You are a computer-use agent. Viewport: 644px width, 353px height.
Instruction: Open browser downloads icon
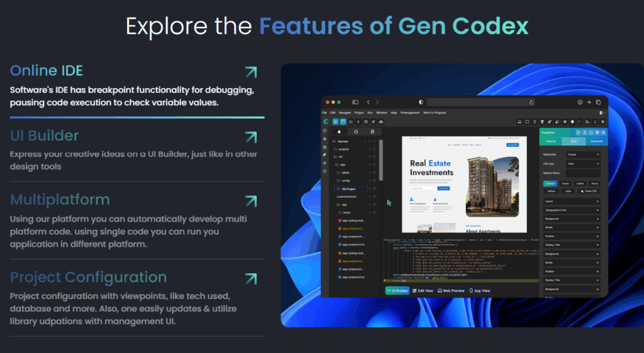(x=580, y=102)
